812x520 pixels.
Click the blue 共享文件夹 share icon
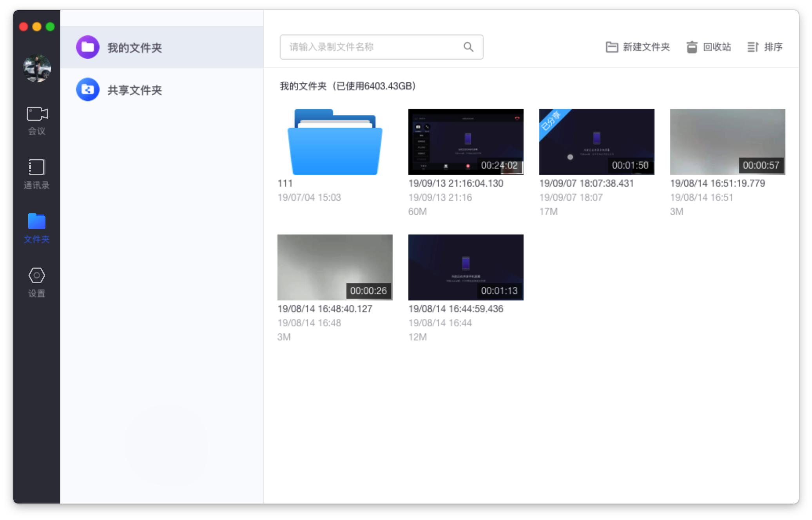tap(88, 89)
